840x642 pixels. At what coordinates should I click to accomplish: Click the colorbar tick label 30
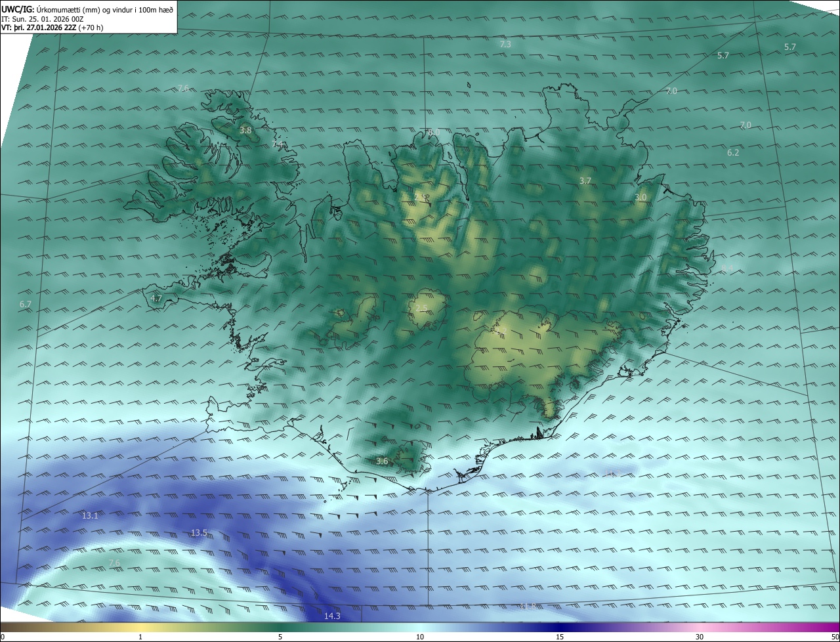click(700, 637)
